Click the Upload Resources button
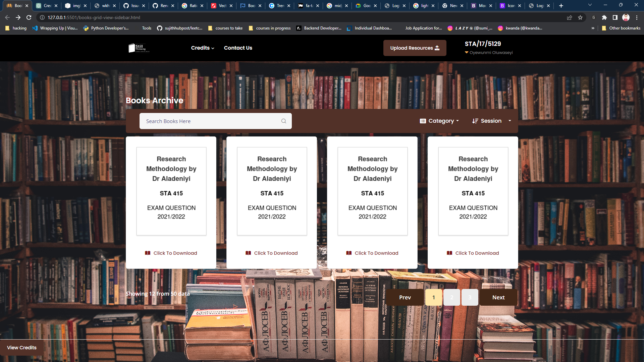 (x=415, y=48)
